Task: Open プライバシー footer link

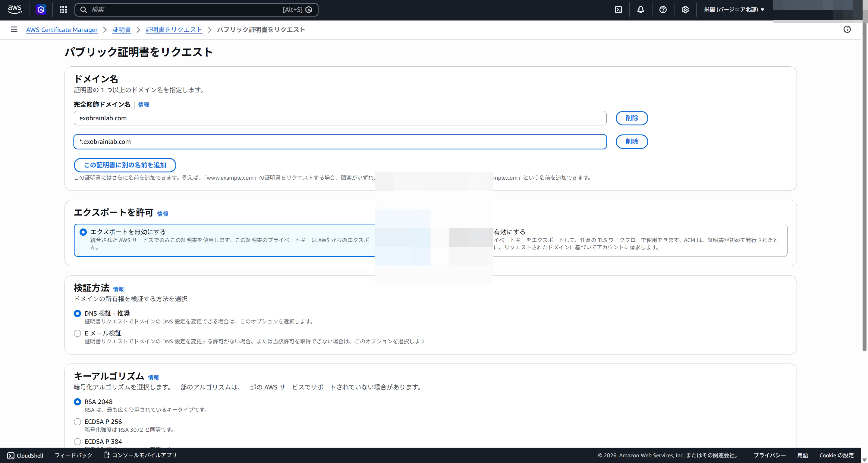Action: click(x=770, y=455)
